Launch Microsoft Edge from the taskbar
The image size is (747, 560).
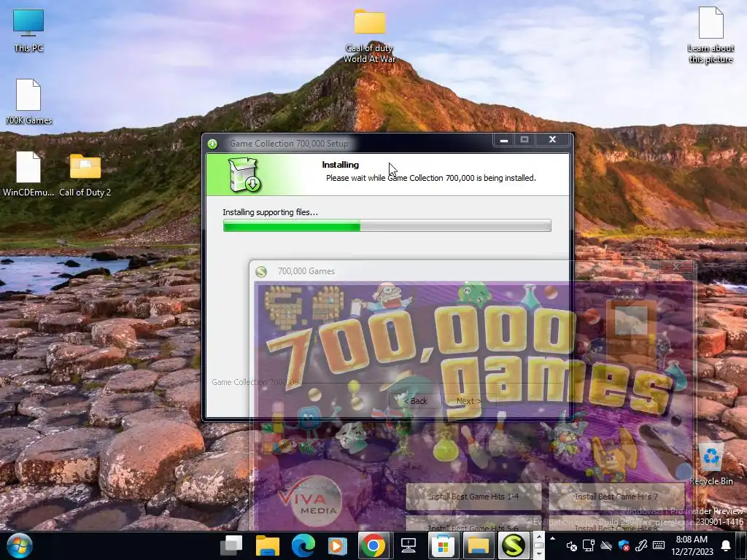point(303,545)
